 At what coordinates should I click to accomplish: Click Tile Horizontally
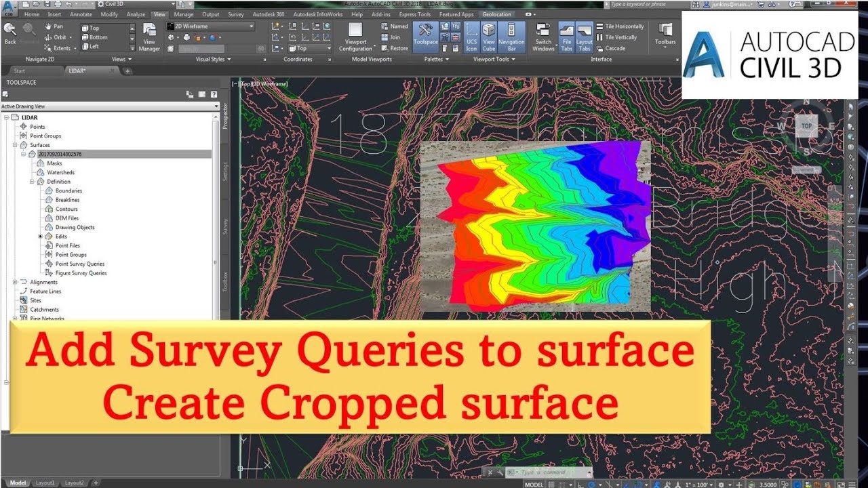click(x=619, y=26)
